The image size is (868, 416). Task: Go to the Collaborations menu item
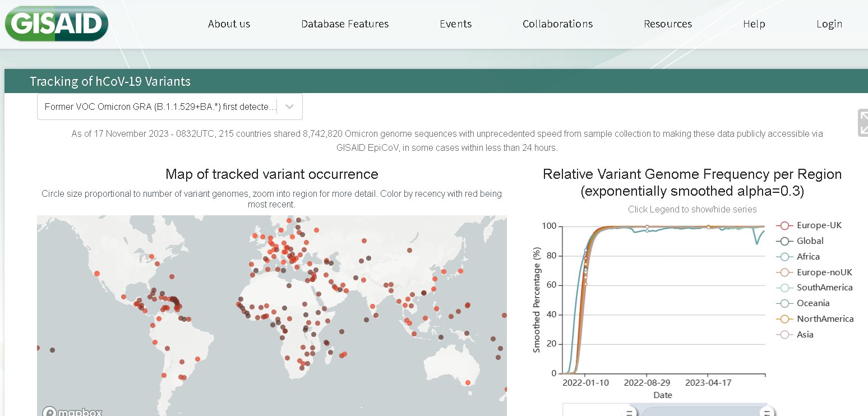click(x=557, y=24)
